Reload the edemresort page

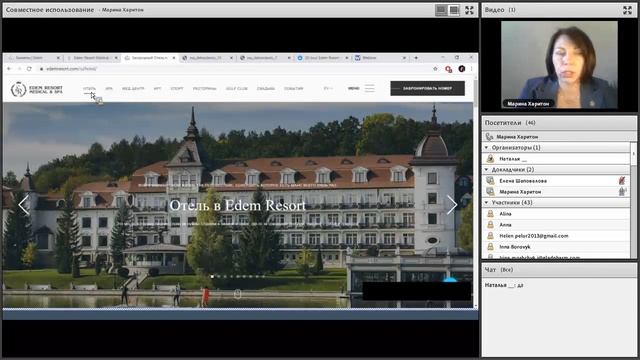click(29, 69)
